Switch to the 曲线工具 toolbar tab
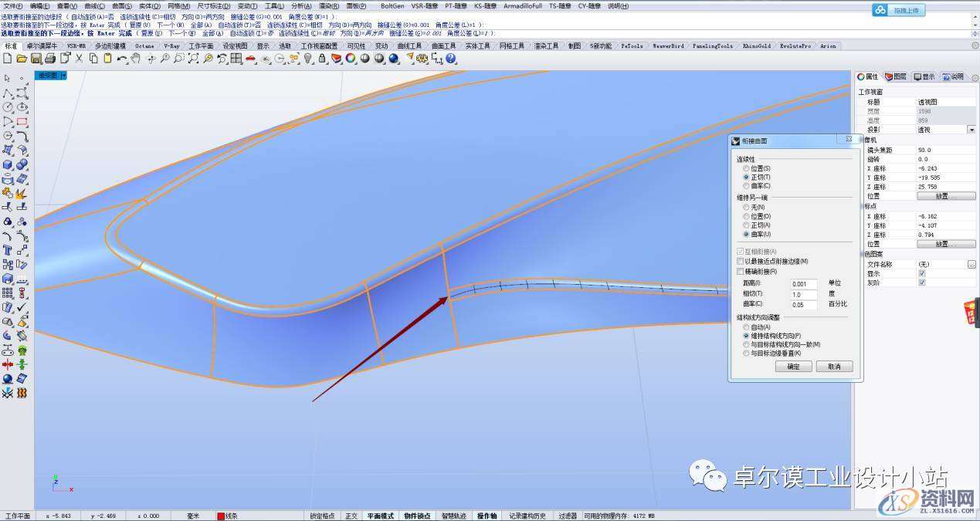 click(x=409, y=46)
